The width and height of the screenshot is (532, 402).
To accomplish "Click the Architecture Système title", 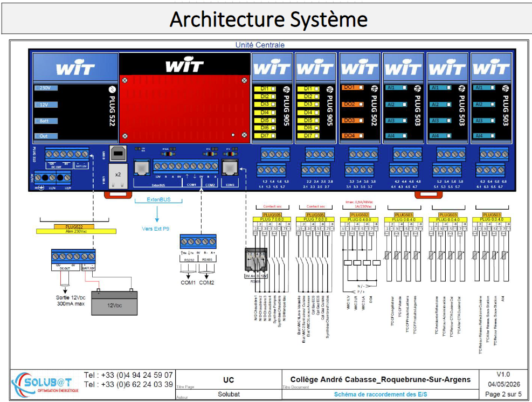I will click(269, 19).
